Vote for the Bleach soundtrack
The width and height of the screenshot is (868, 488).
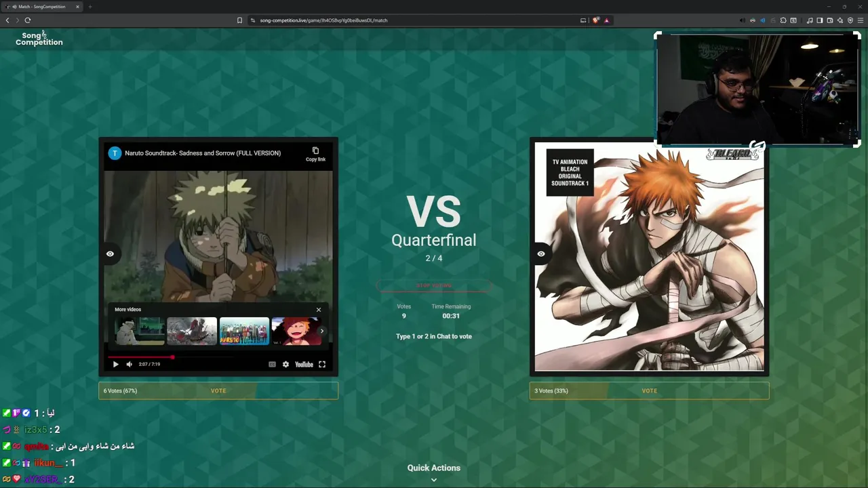point(650,390)
